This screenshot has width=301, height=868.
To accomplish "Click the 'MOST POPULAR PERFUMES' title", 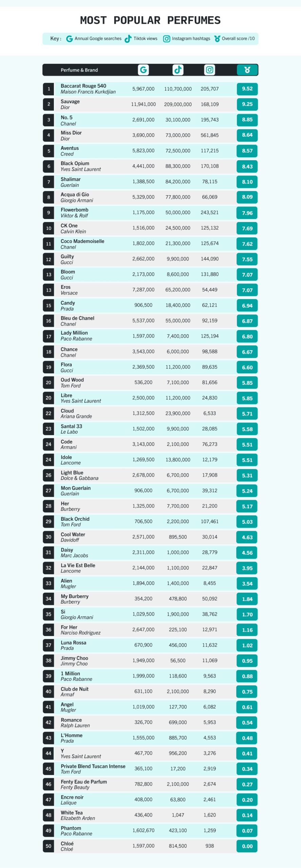I will point(150,20).
